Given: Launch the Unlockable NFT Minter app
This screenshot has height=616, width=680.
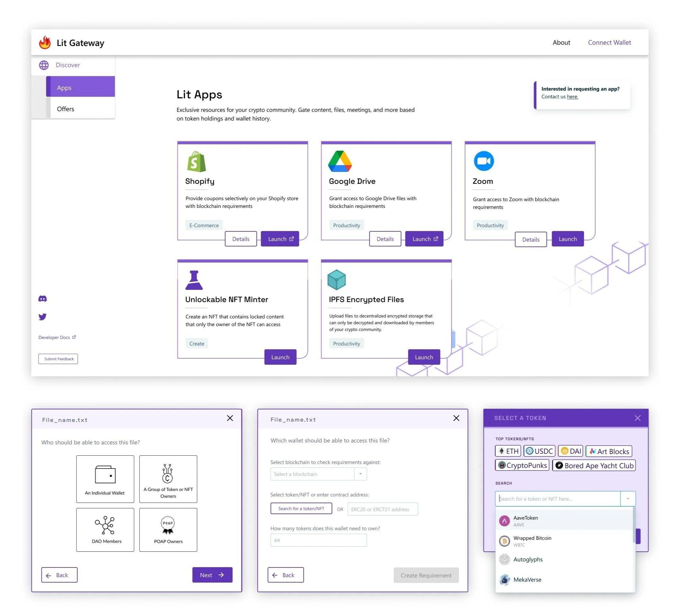Looking at the screenshot, I should click(x=280, y=357).
